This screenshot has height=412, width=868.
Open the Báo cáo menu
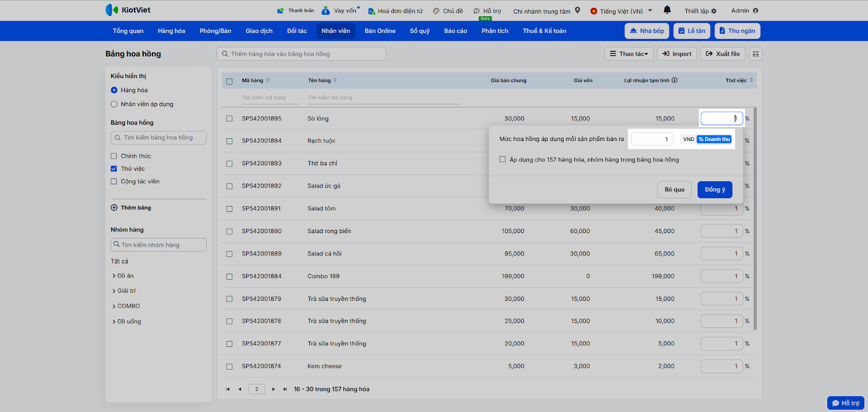(455, 31)
